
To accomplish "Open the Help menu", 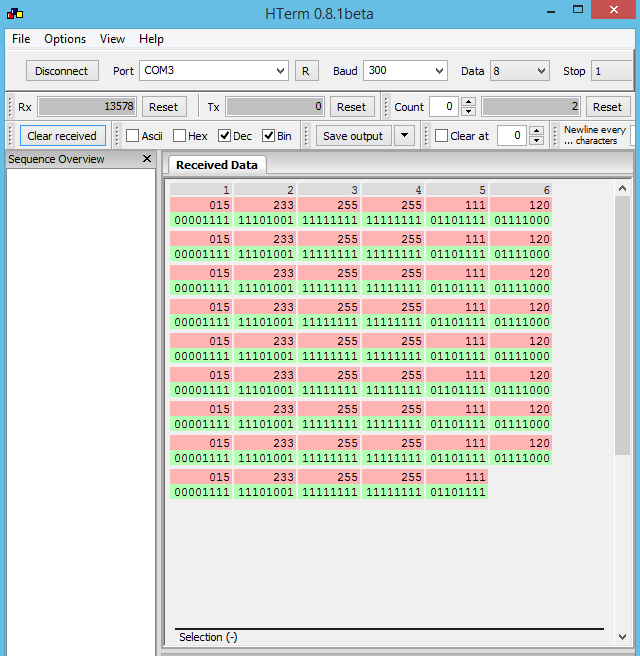I will [x=151, y=39].
